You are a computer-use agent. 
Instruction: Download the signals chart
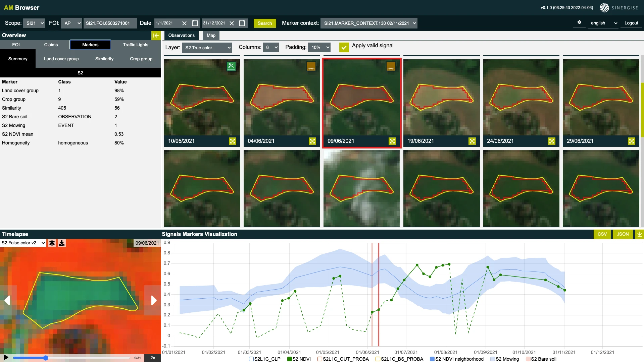click(639, 234)
